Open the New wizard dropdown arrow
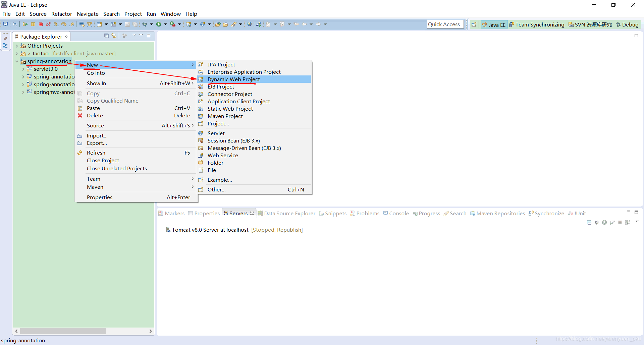The width and height of the screenshot is (644, 345). pos(106,24)
